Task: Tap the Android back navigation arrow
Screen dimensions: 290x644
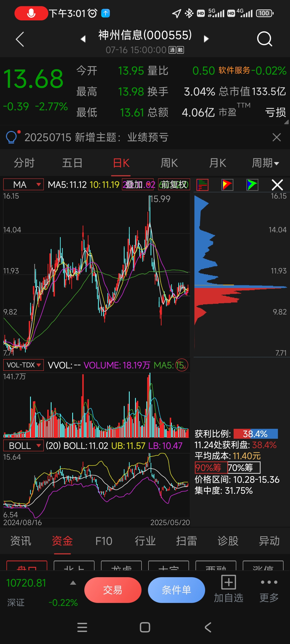Action: point(208,627)
